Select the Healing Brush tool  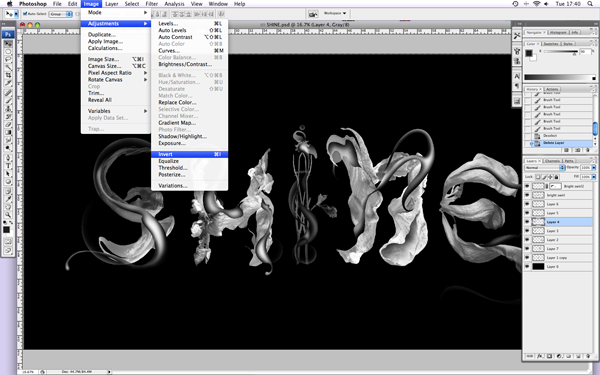(8, 93)
